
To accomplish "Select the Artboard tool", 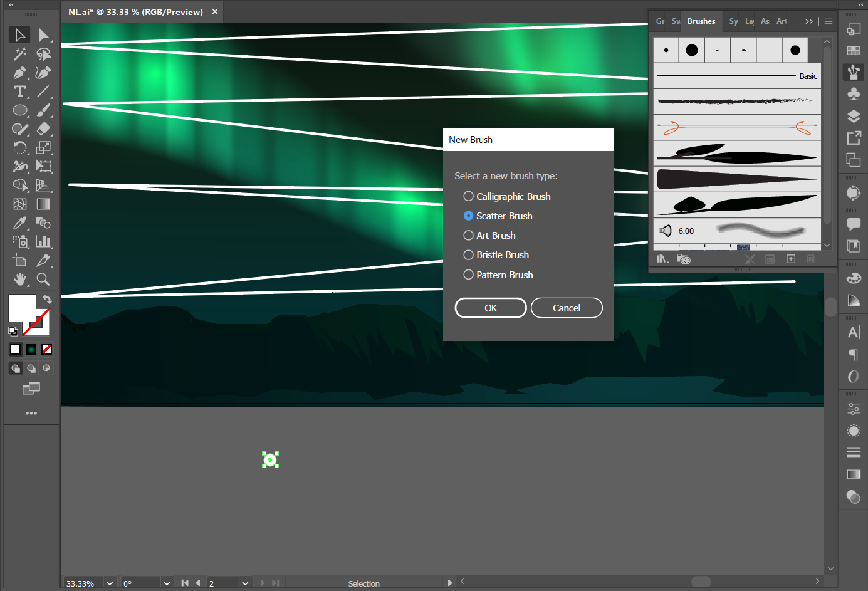I will [20, 261].
